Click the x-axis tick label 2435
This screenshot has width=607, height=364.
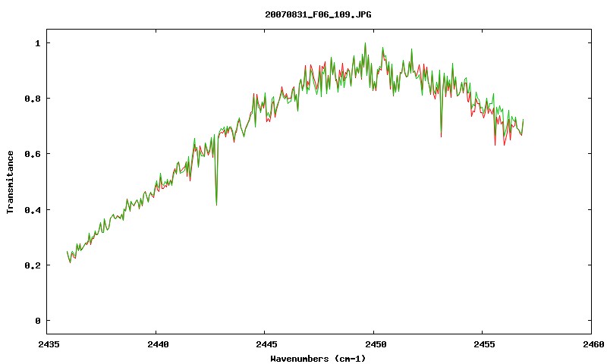[x=49, y=344]
